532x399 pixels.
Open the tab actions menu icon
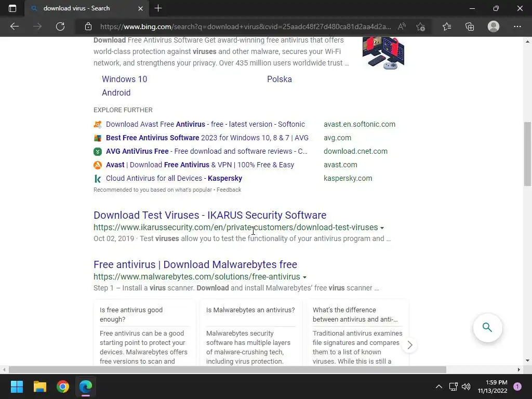point(12,8)
